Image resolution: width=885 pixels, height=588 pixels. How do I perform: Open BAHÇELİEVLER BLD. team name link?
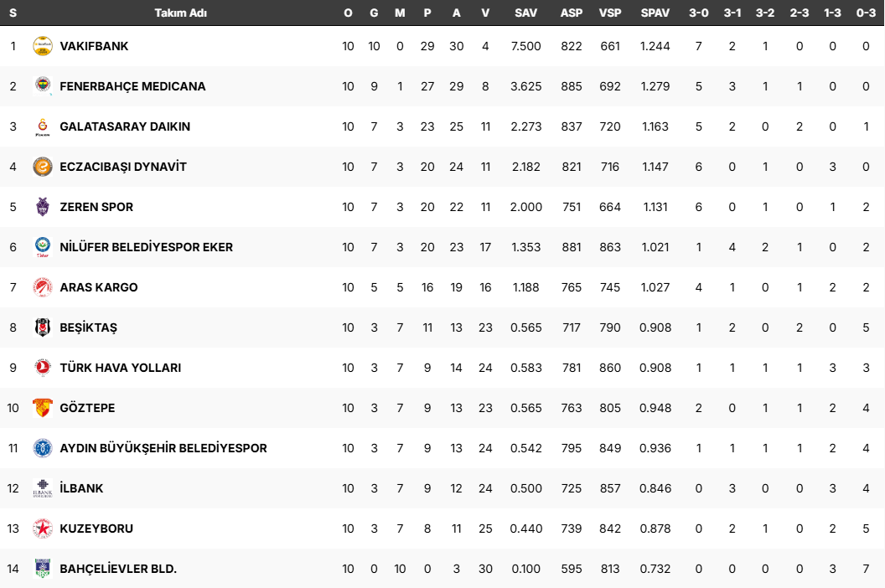pyautogui.click(x=118, y=569)
